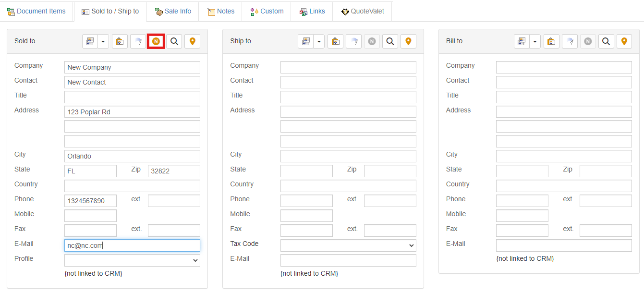Image resolution: width=644 pixels, height=293 pixels.
Task: Click the clipboard paste icon in Sold to
Action: tap(120, 42)
